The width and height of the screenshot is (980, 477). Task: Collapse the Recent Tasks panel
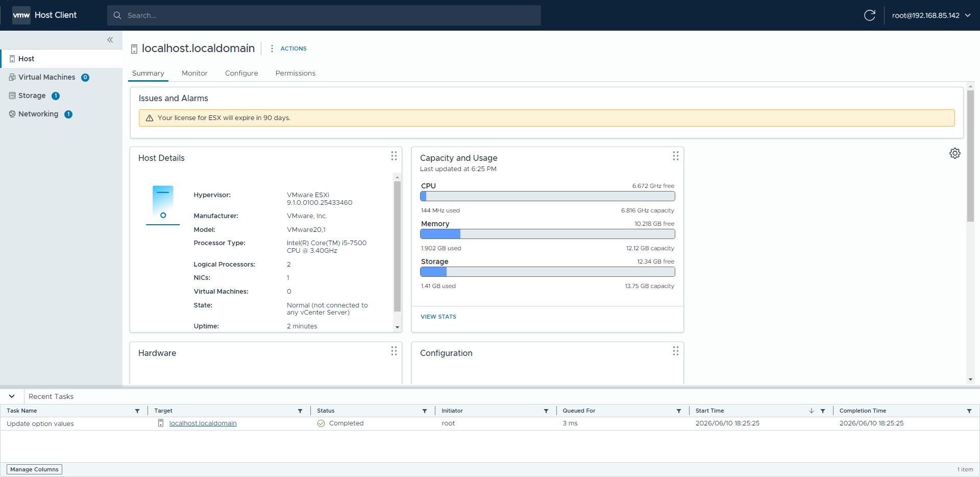(x=12, y=396)
